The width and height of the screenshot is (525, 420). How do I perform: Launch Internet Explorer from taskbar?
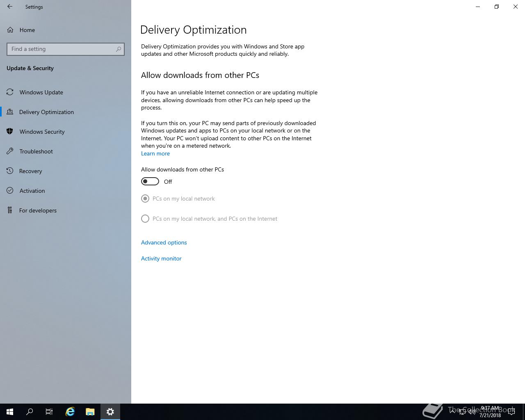click(70, 412)
